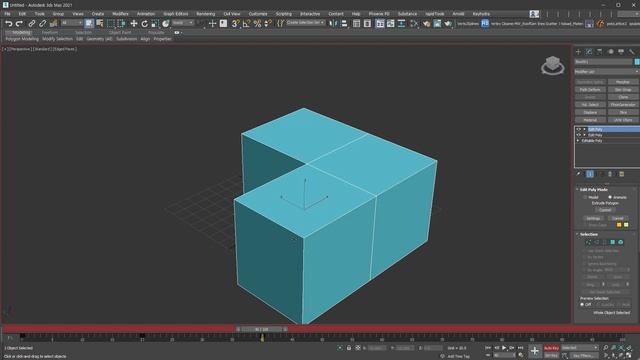Click the Redo arrow icon
This screenshot has height=360, width=640.
click(x=19, y=24)
